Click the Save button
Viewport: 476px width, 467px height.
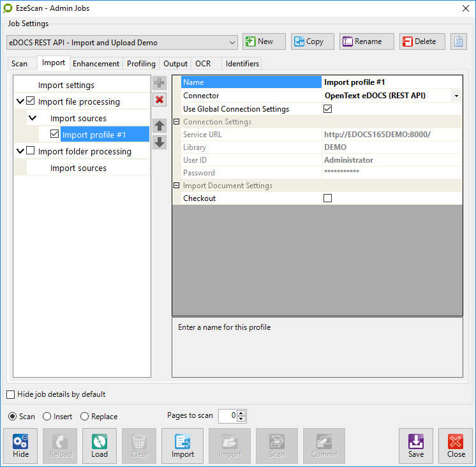pyautogui.click(x=416, y=445)
